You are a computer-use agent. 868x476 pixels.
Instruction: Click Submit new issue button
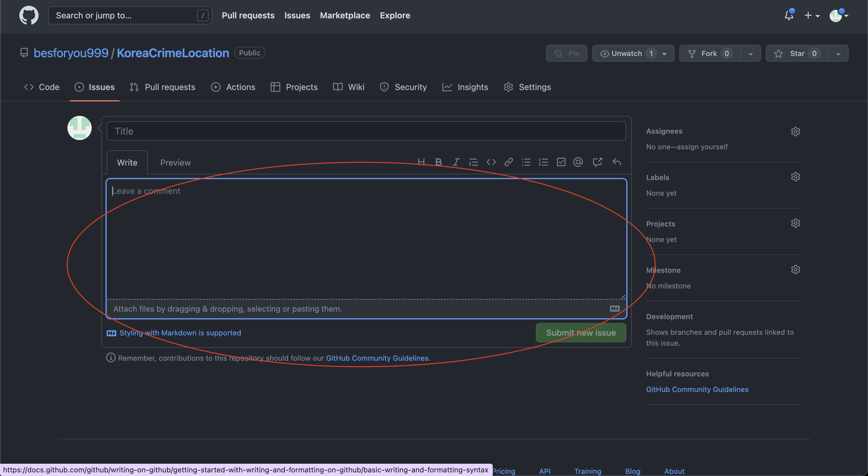(x=580, y=333)
